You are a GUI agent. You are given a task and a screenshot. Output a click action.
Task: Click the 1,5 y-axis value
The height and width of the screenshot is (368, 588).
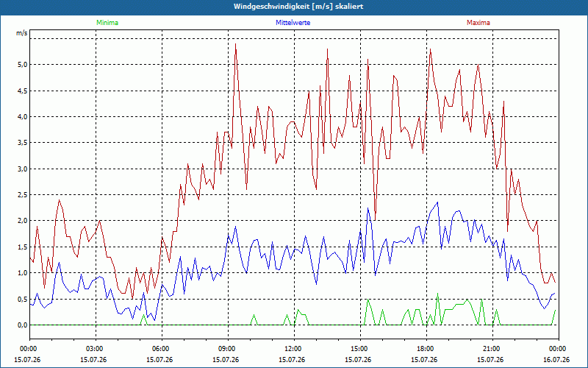point(23,247)
